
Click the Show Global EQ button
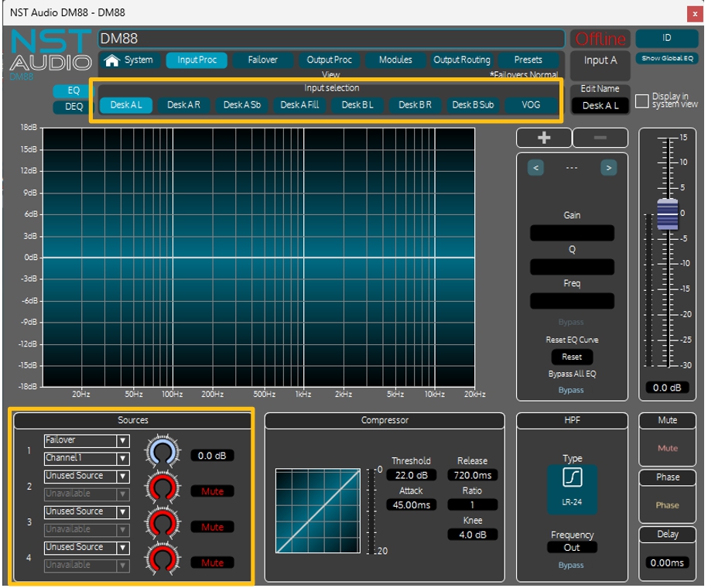pos(666,59)
